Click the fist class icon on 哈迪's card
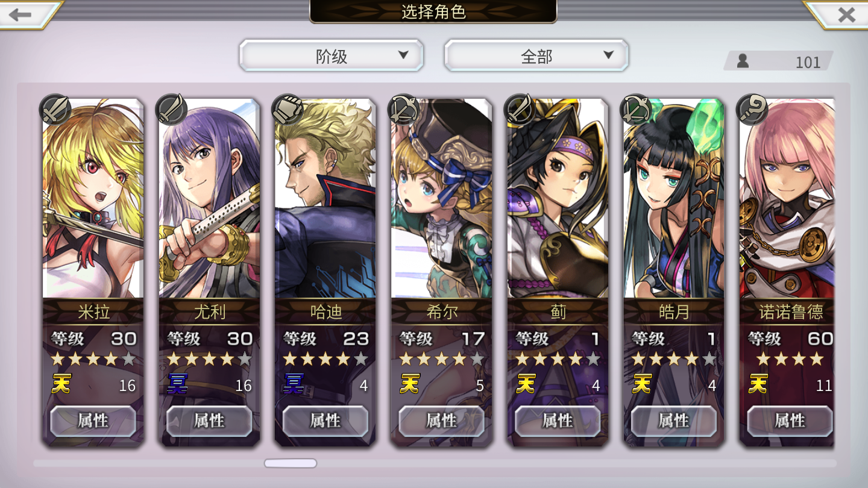Image resolution: width=868 pixels, height=488 pixels. click(x=288, y=110)
